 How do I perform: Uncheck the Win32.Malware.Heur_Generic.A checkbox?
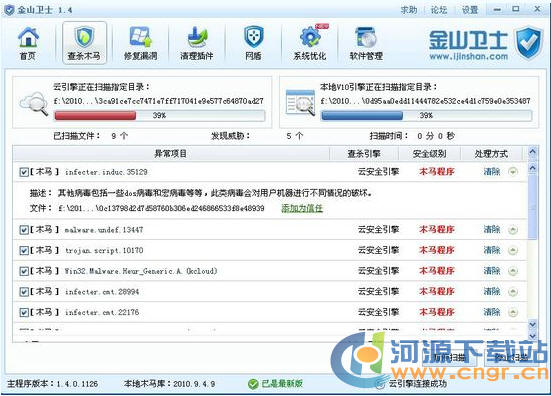tap(24, 271)
